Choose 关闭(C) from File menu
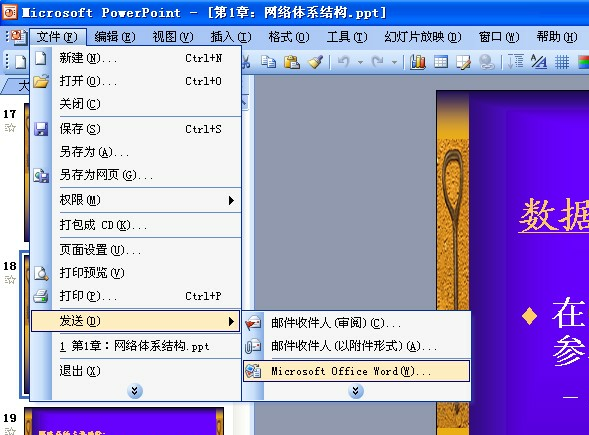Screen dimensions: 589x435 pos(135,104)
